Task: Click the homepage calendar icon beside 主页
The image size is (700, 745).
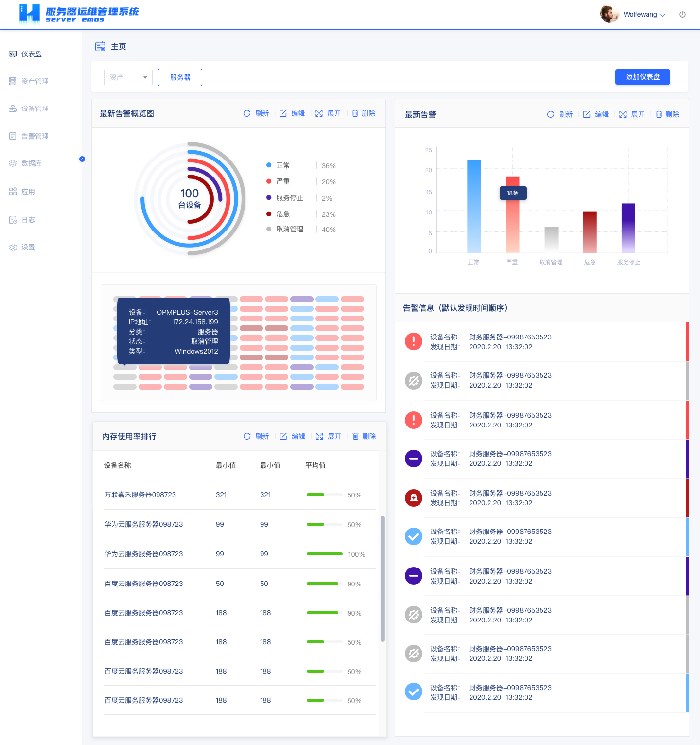Action: (x=100, y=47)
